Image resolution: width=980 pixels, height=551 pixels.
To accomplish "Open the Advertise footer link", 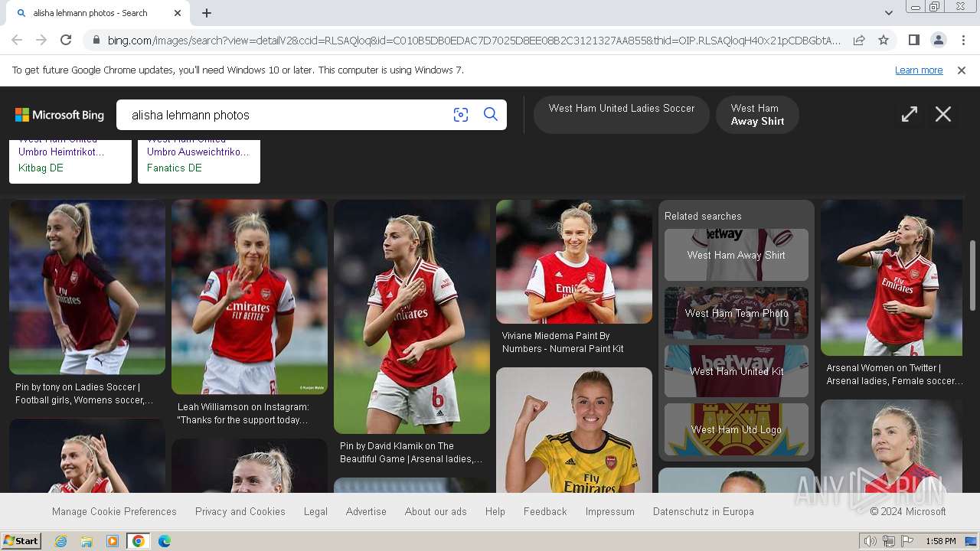I will pos(366,511).
